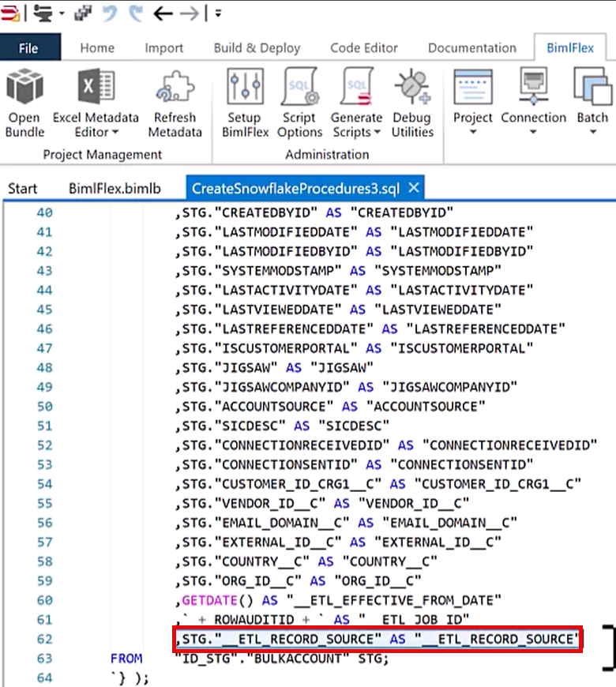Click the FROM keyword on line 63
Image resolution: width=616 pixels, height=687 pixels.
point(126,659)
